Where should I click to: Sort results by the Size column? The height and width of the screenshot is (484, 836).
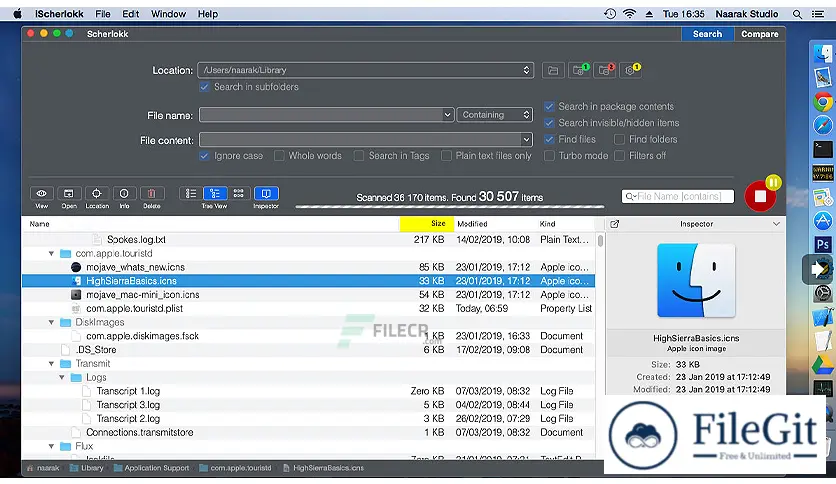(x=427, y=224)
